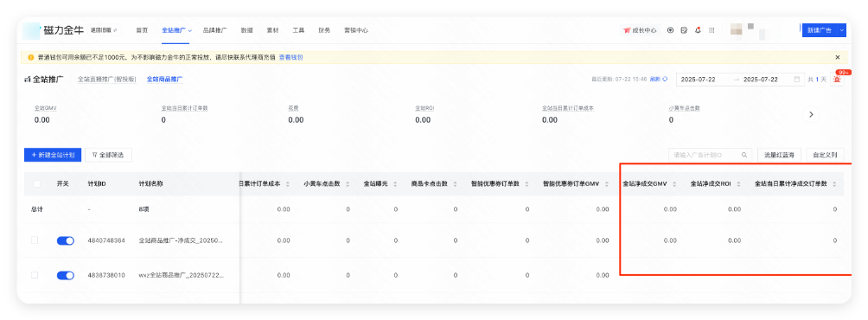This screenshot has height=320, width=868.
Task: Switch to 全站直播推广(智投版) sub-tab
Action: coord(107,80)
